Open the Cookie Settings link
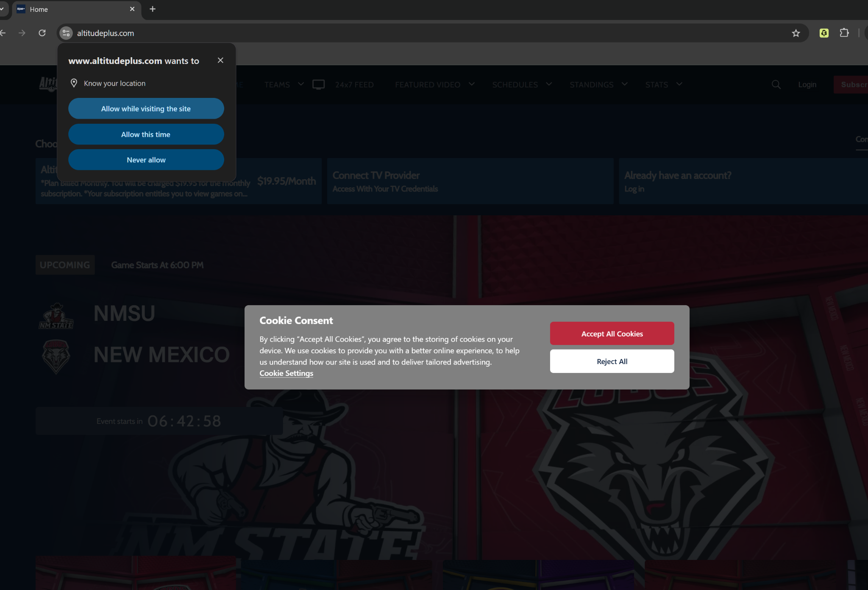 tap(286, 373)
